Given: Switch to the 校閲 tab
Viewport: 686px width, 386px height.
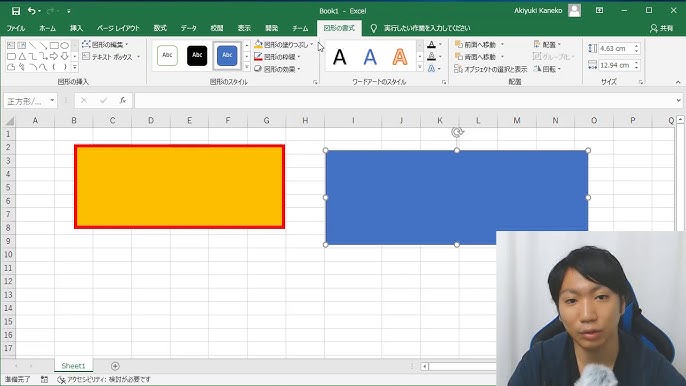Looking at the screenshot, I should pyautogui.click(x=217, y=28).
